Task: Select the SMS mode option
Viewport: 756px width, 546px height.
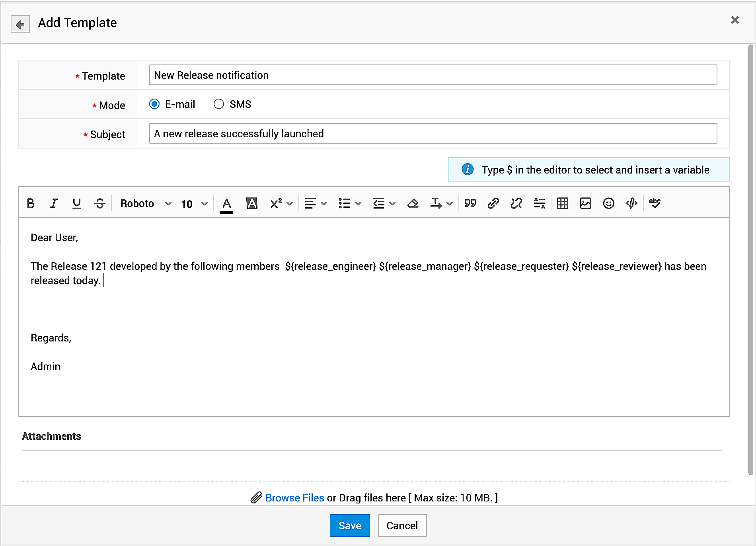Action: click(219, 104)
